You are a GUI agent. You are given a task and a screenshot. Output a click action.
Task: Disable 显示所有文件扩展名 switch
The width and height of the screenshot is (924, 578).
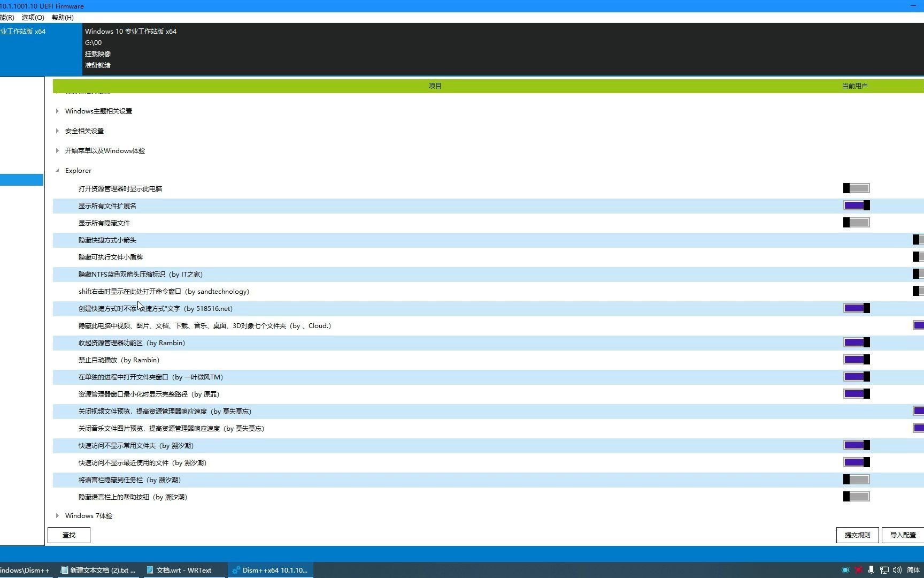[857, 206]
